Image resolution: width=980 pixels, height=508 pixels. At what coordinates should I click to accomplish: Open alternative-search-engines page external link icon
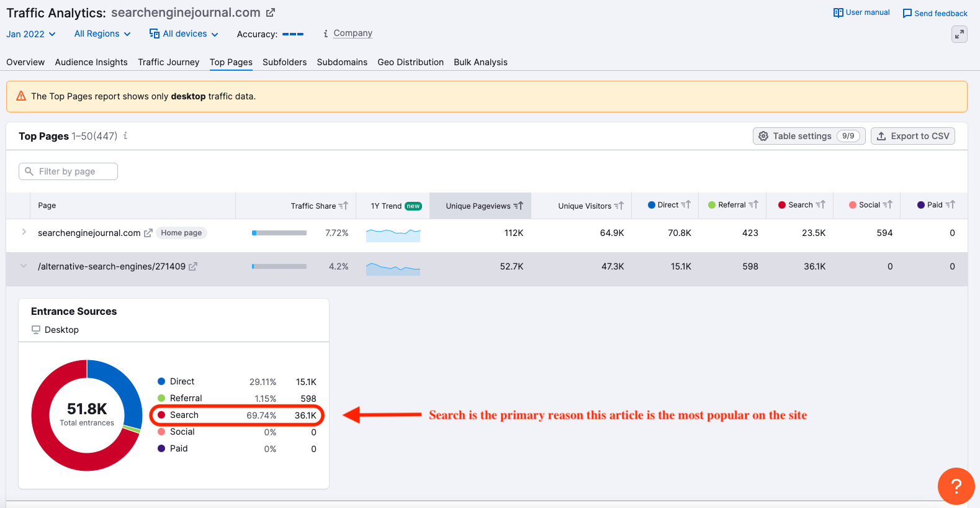pyautogui.click(x=193, y=266)
